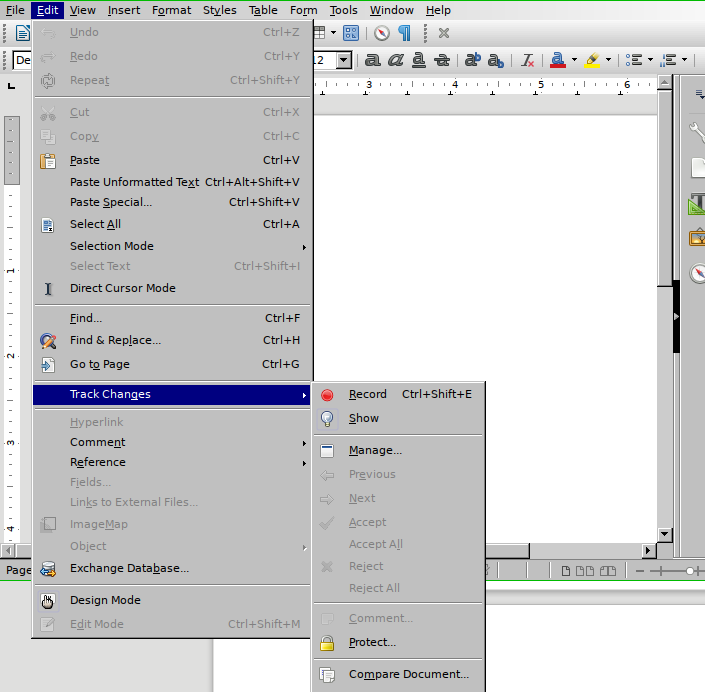Image resolution: width=705 pixels, height=692 pixels.
Task: Choose Protect... in Track Changes submenu
Action: (x=398, y=643)
